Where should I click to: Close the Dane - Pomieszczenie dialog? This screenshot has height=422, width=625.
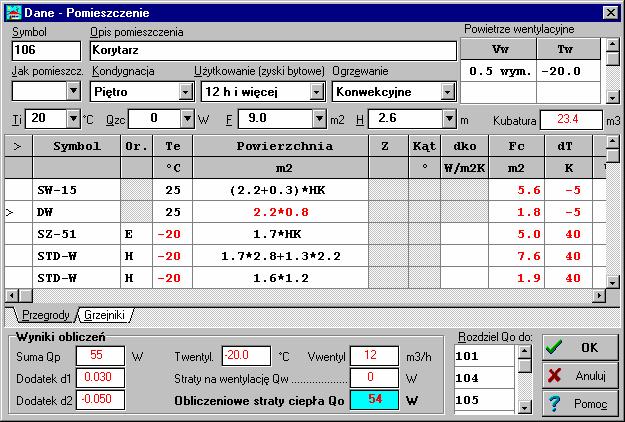click(610, 13)
